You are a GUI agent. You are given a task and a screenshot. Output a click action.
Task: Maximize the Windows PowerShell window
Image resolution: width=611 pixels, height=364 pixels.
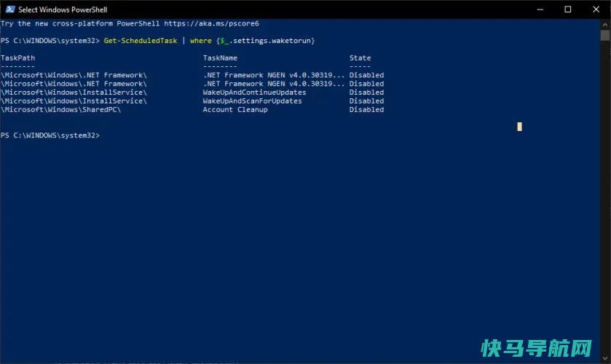(x=568, y=9)
